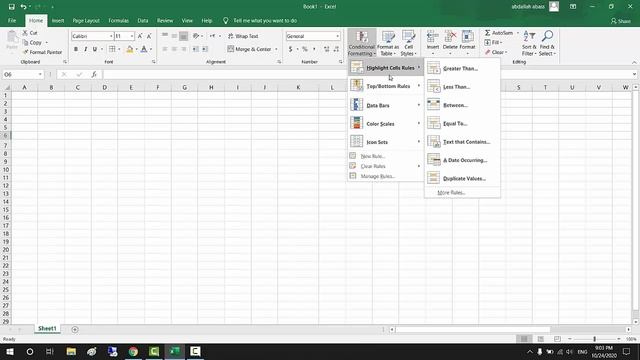
Task: Choose Text that Contains... rule
Action: click(x=462, y=142)
